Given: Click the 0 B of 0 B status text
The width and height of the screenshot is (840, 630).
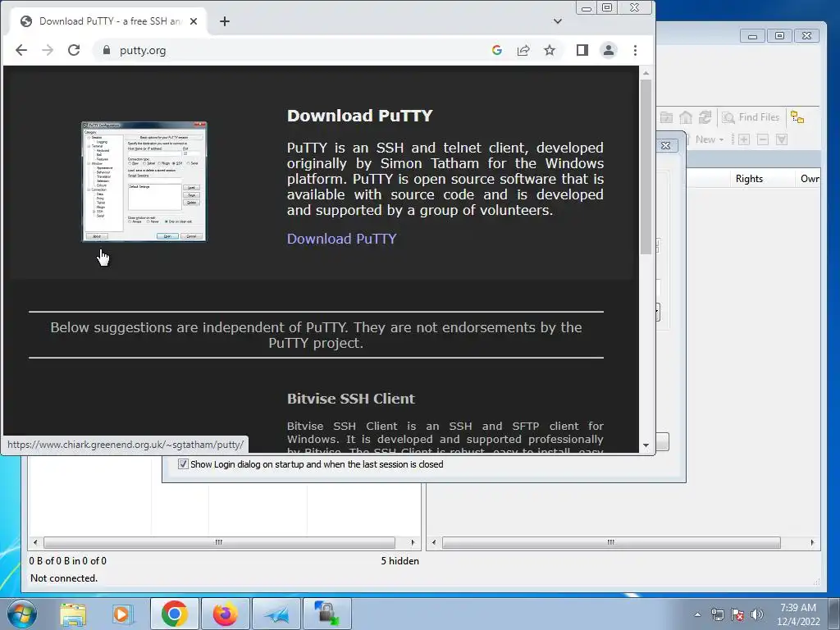Looking at the screenshot, I should pos(67,561).
